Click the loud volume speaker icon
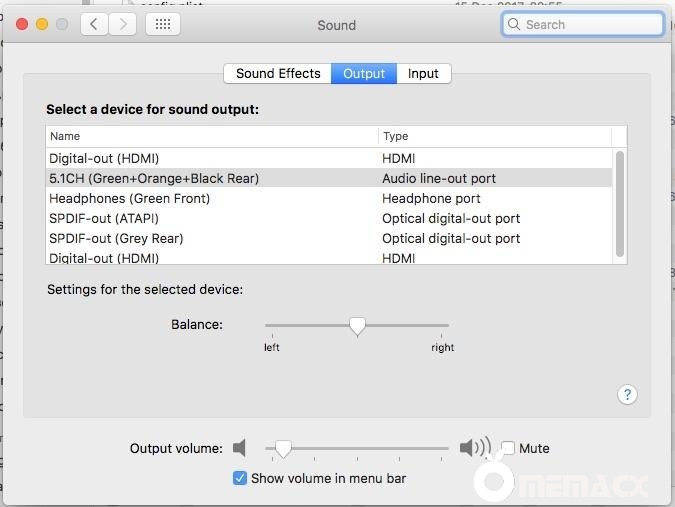This screenshot has width=675, height=507. click(x=475, y=448)
